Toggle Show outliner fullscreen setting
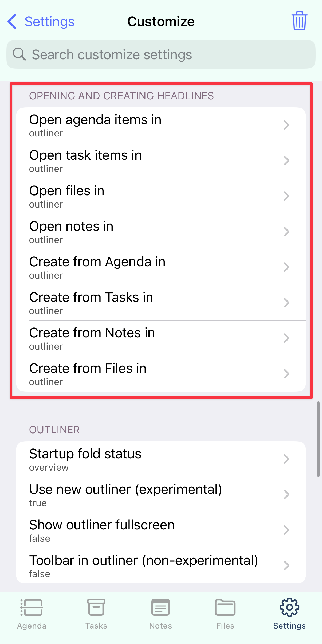 161,530
